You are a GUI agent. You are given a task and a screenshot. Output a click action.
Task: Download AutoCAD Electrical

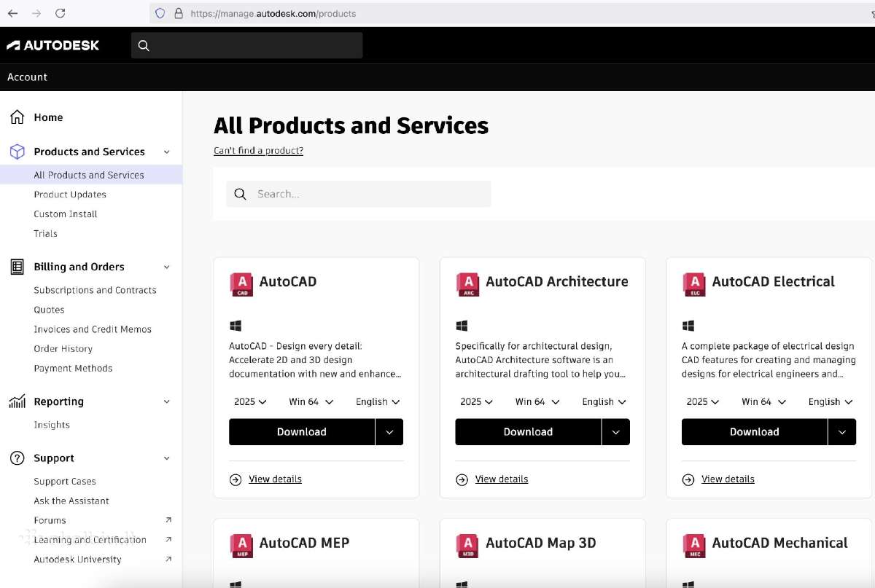pos(755,432)
